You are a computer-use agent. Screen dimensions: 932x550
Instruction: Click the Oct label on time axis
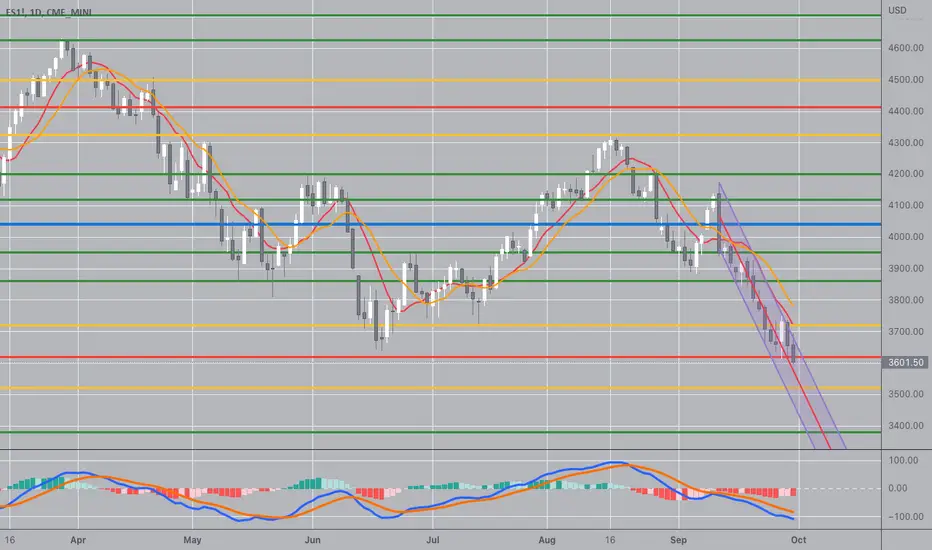(798, 540)
